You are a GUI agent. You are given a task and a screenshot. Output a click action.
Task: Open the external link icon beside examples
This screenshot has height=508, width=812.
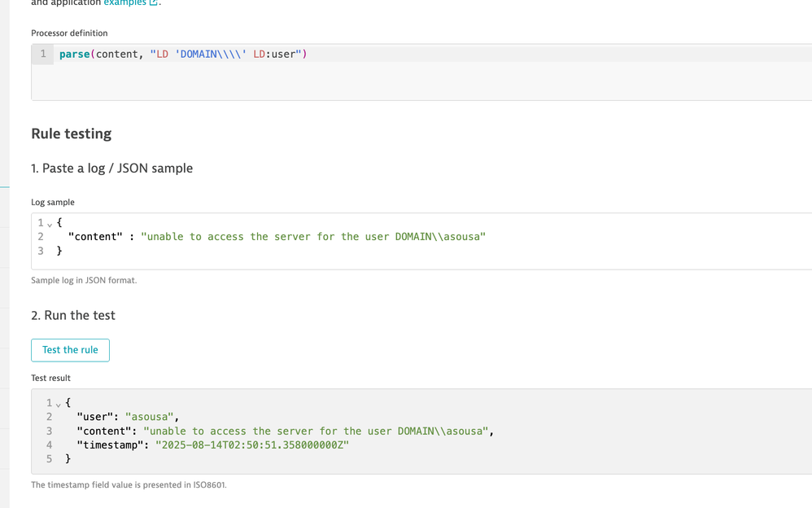[153, 2]
